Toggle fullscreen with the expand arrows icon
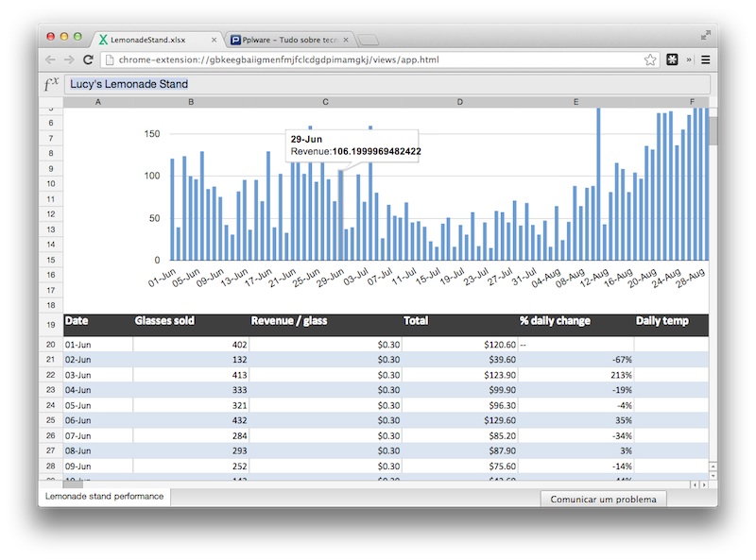Image resolution: width=756 pixels, height=560 pixels. [705, 35]
